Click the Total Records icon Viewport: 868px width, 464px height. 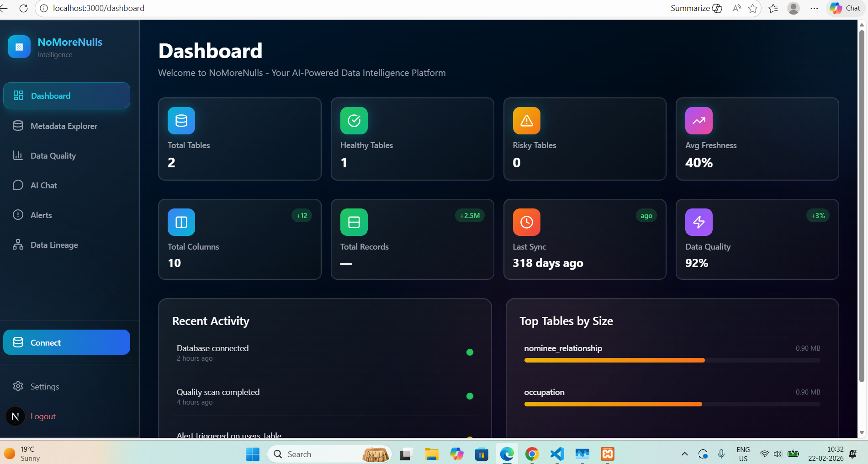354,222
